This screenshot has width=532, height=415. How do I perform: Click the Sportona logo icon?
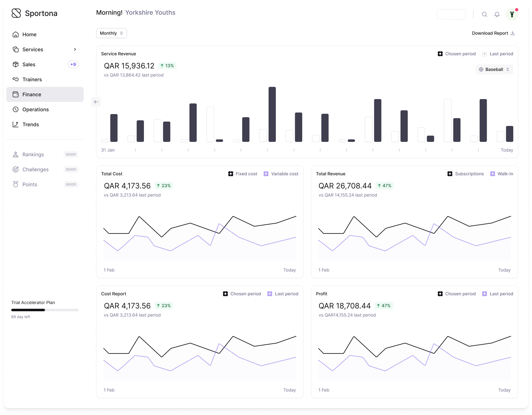coord(16,13)
